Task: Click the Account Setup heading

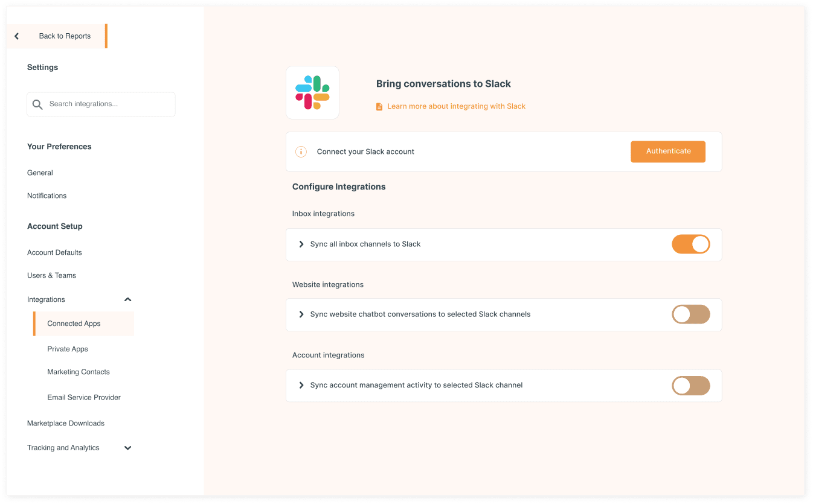Action: click(x=55, y=226)
